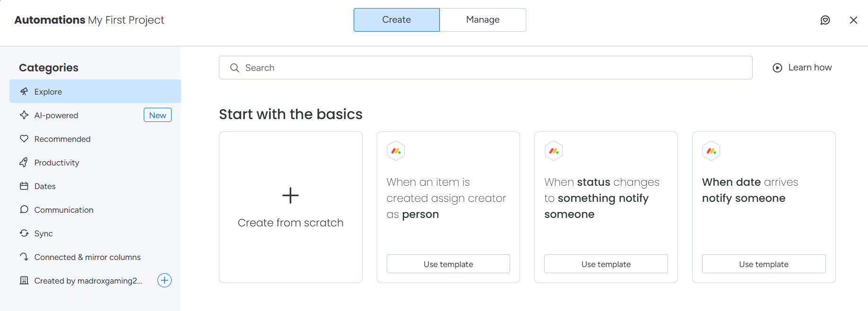Click the plus icon in Create from scratch
868x311 pixels.
290,195
